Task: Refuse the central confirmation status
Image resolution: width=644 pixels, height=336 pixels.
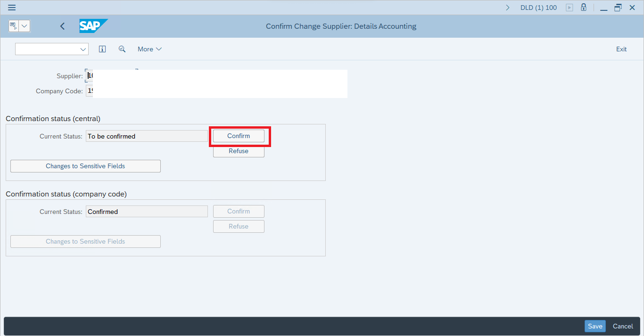Action: tap(239, 151)
